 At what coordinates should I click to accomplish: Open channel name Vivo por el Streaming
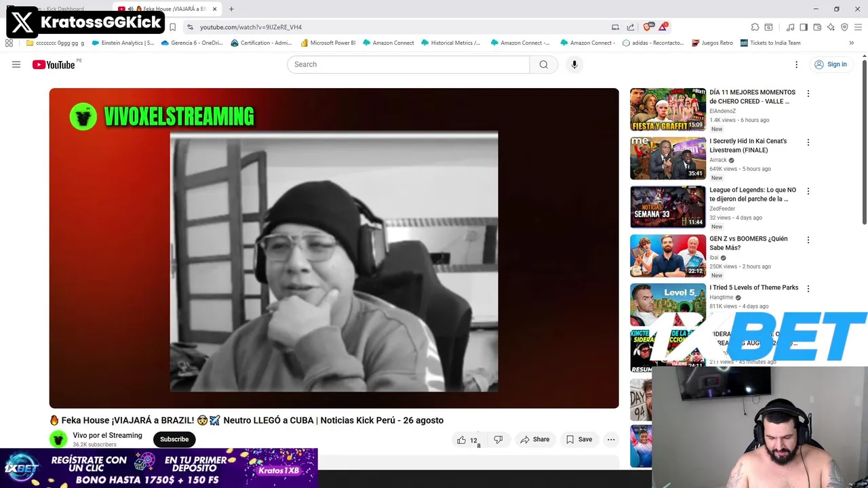(x=107, y=435)
